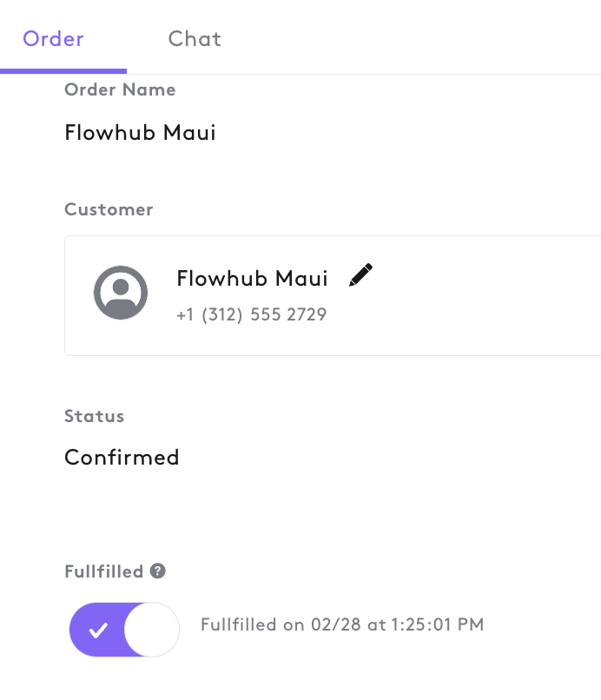Viewport: 601px width, 700px height.
Task: Toggle the Fullfilled switch off
Action: point(124,630)
